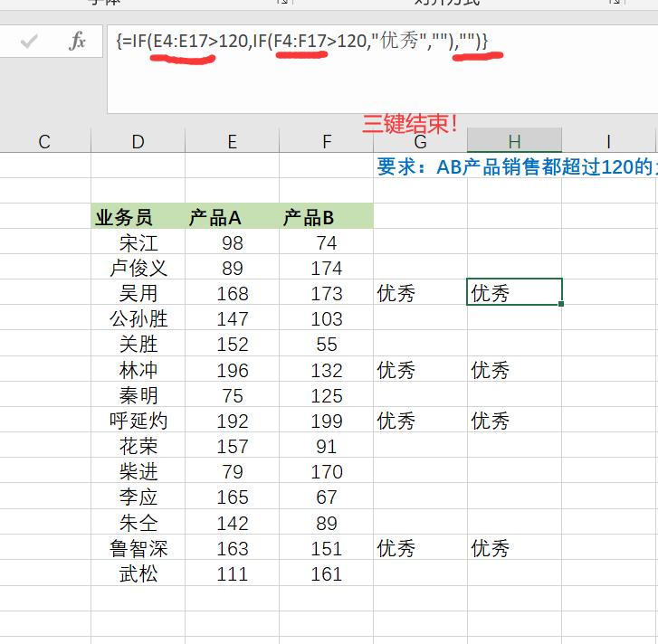Click 鲁智深's product B value 151
658x644 pixels.
327,548
